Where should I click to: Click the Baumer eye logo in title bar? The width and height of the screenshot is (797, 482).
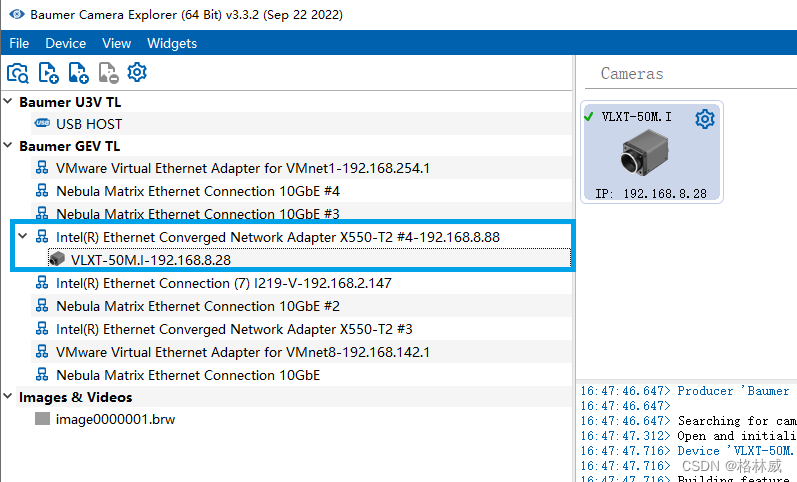(x=17, y=14)
